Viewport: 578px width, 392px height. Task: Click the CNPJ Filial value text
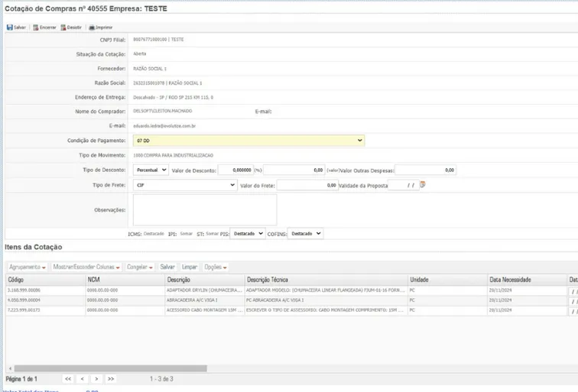158,40
